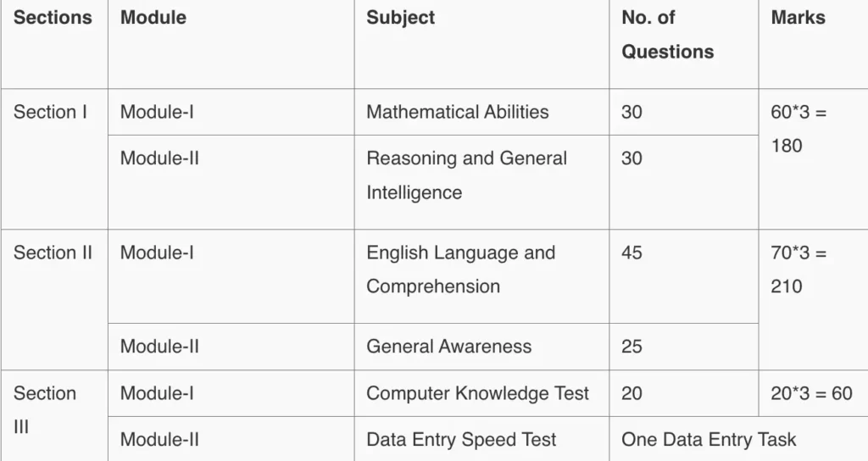Screen dimensions: 868x461
Task: Select the 70*3 = 210 marks cell
Action: (x=798, y=269)
